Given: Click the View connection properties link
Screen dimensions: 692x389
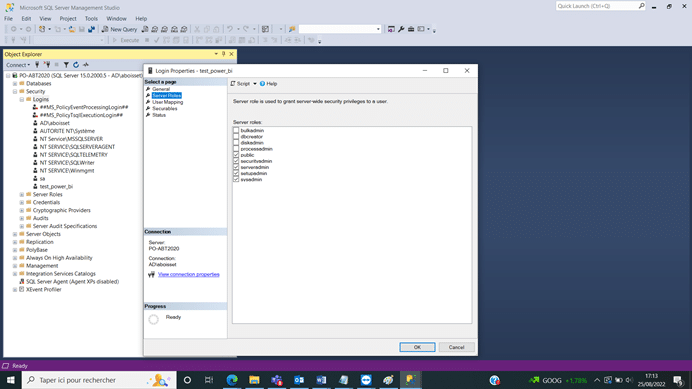Looking at the screenshot, I should (188, 274).
